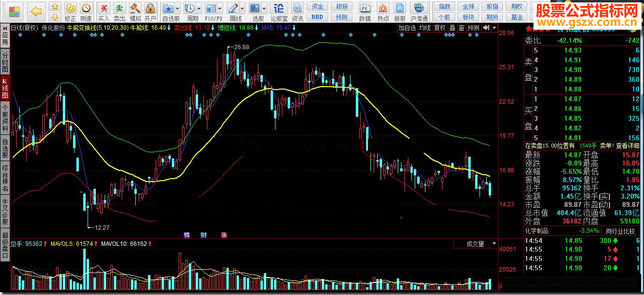The width and height of the screenshot is (644, 295).
Task: Open the 测速 speed test tool
Action: (x=86, y=12)
